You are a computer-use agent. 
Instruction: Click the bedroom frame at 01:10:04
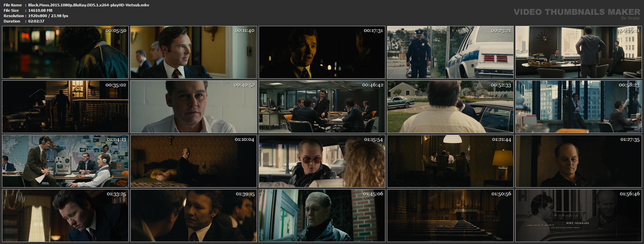(194, 161)
